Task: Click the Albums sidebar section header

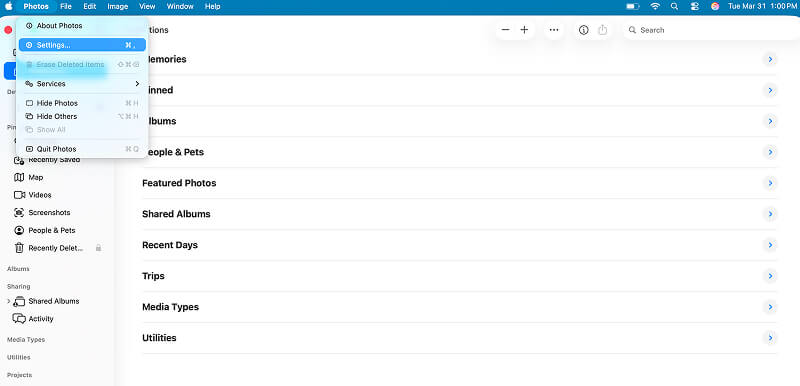Action: point(18,269)
